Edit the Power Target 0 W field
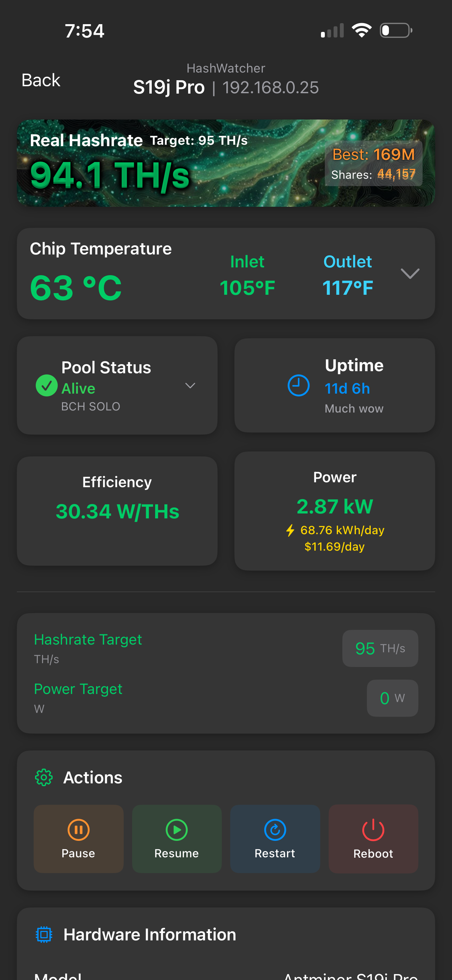The image size is (452, 980). pyautogui.click(x=392, y=698)
